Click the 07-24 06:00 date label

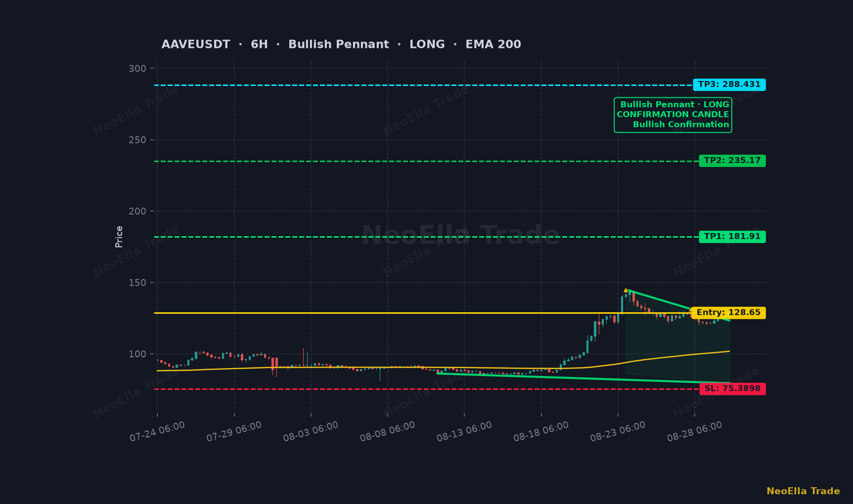coord(157,431)
